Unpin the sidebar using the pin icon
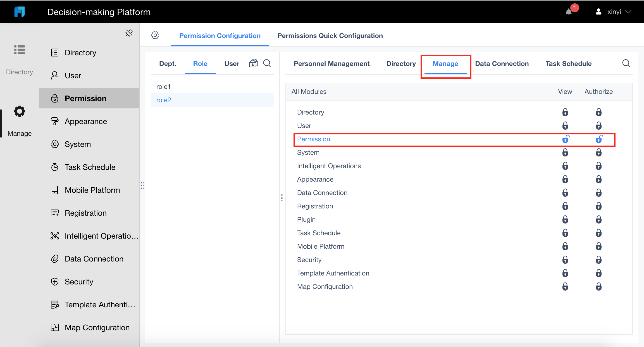This screenshot has width=644, height=347. pyautogui.click(x=129, y=33)
